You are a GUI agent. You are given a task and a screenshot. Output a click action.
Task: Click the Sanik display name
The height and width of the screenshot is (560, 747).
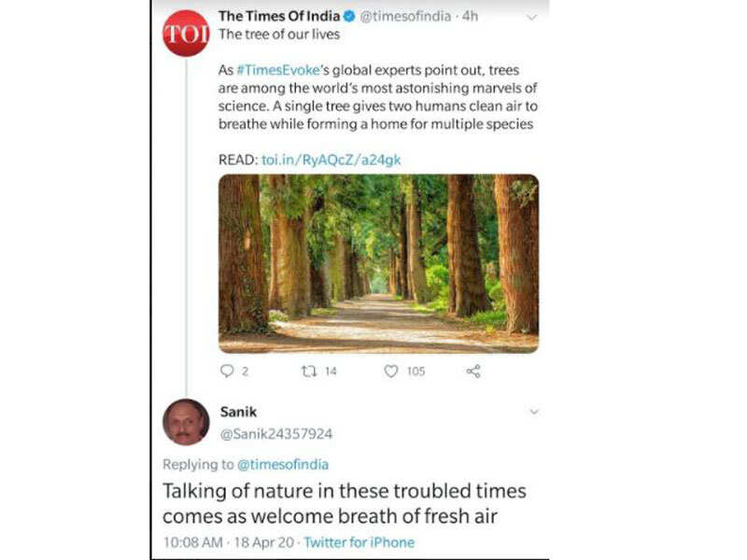point(236,411)
